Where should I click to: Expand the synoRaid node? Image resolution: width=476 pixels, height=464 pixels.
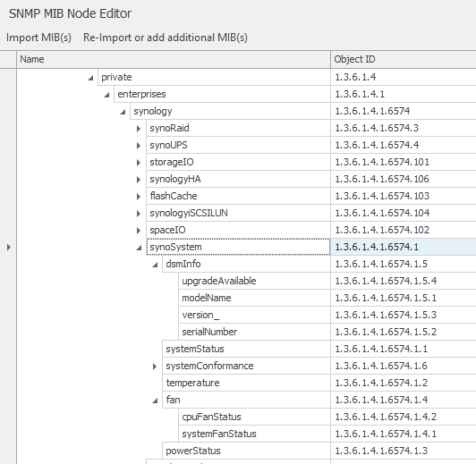click(x=139, y=129)
